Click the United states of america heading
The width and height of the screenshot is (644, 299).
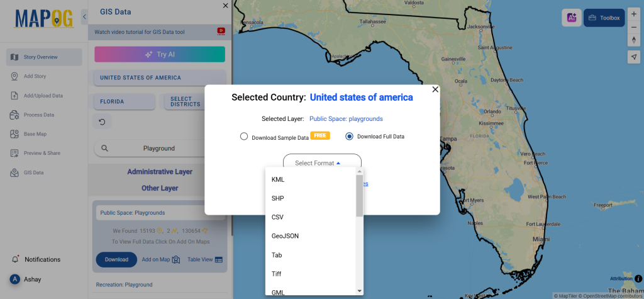click(x=362, y=98)
